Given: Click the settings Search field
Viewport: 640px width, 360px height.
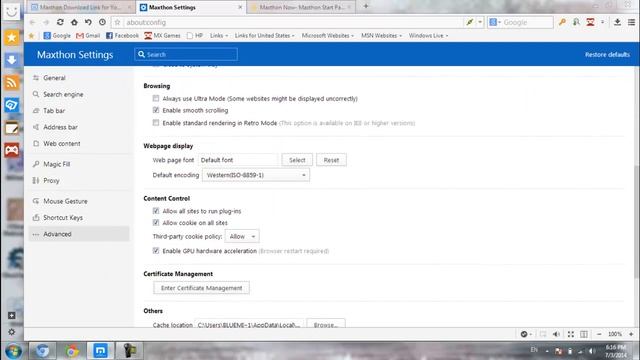Looking at the screenshot, I should (186, 54).
